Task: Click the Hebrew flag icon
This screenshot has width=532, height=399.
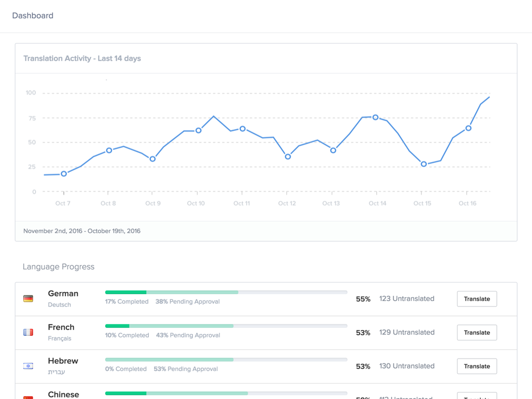Action: coord(28,366)
